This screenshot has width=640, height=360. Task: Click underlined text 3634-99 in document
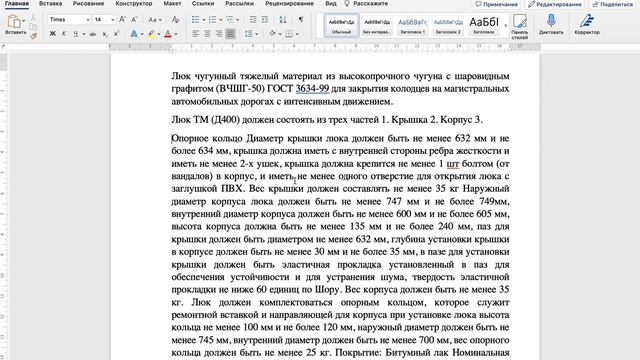[312, 89]
